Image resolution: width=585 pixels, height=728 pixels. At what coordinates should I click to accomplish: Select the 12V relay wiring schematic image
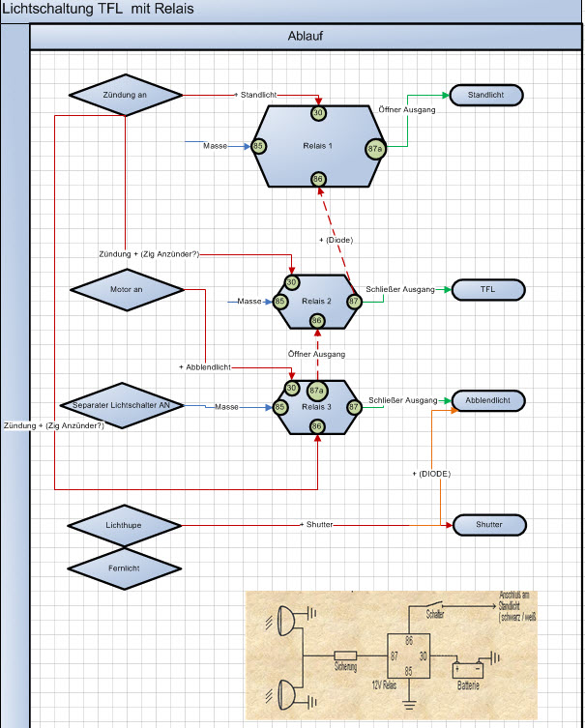392,655
